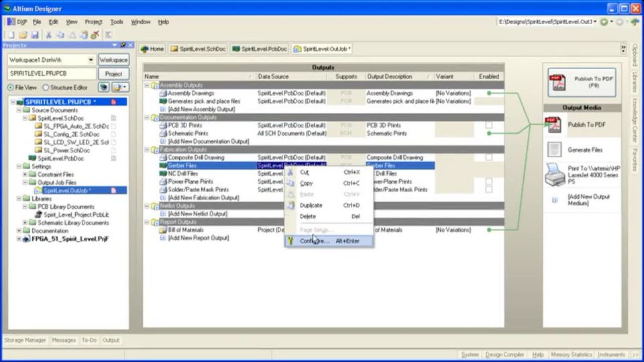Select the printer output medium icon
Image resolution: width=644 pixels, height=362 pixels.
pos(555,175)
